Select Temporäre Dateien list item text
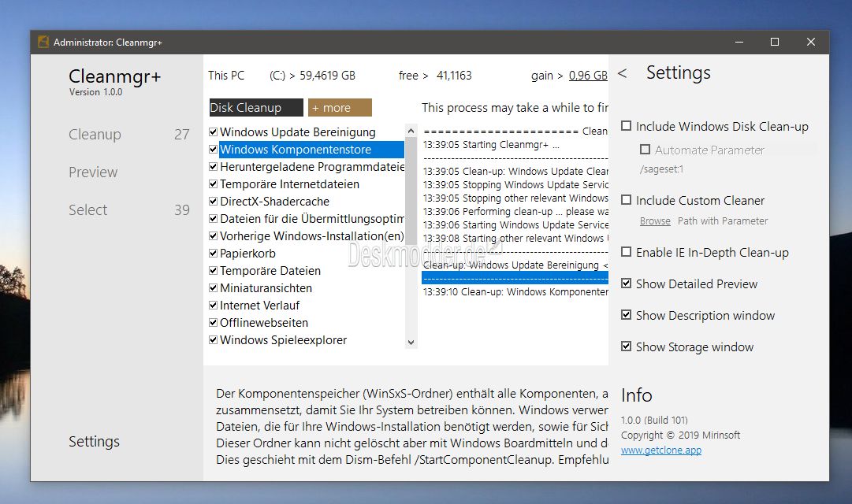 270,271
